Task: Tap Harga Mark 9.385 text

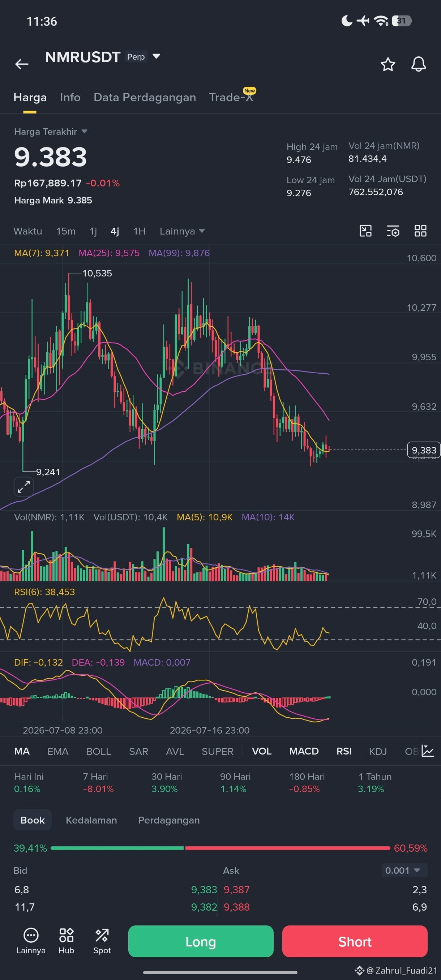Action: (x=53, y=200)
